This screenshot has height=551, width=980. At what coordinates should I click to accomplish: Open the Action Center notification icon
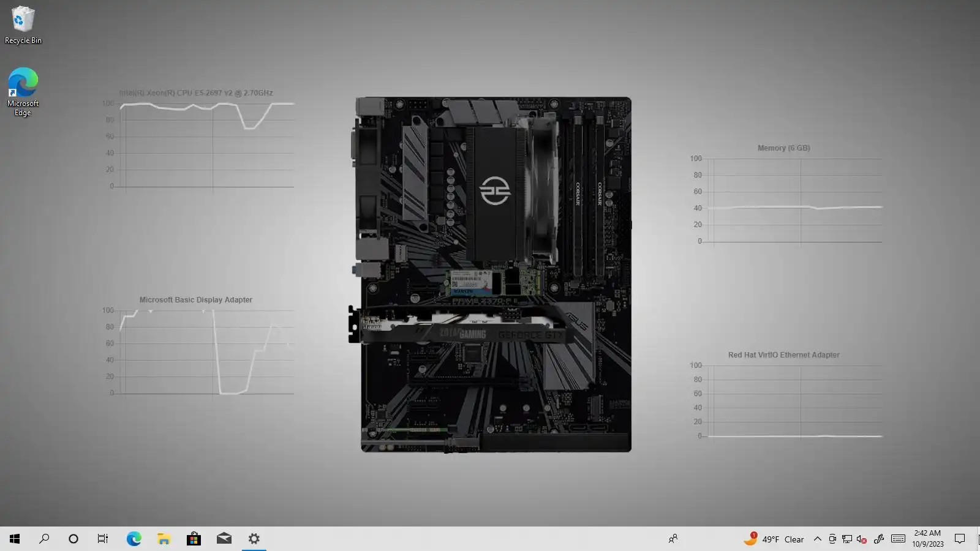point(960,539)
